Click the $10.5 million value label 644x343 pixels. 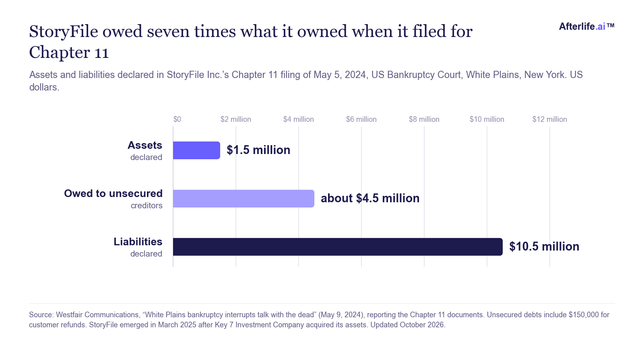pyautogui.click(x=544, y=246)
